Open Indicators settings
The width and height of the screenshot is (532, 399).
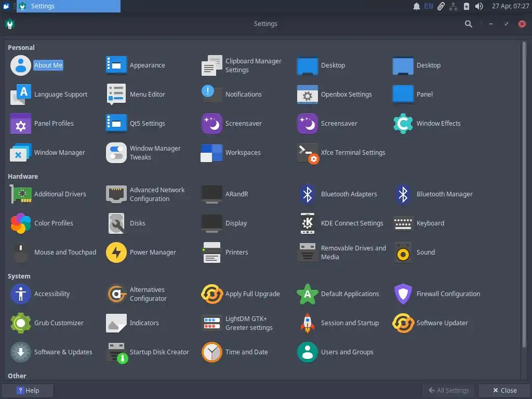(x=132, y=323)
